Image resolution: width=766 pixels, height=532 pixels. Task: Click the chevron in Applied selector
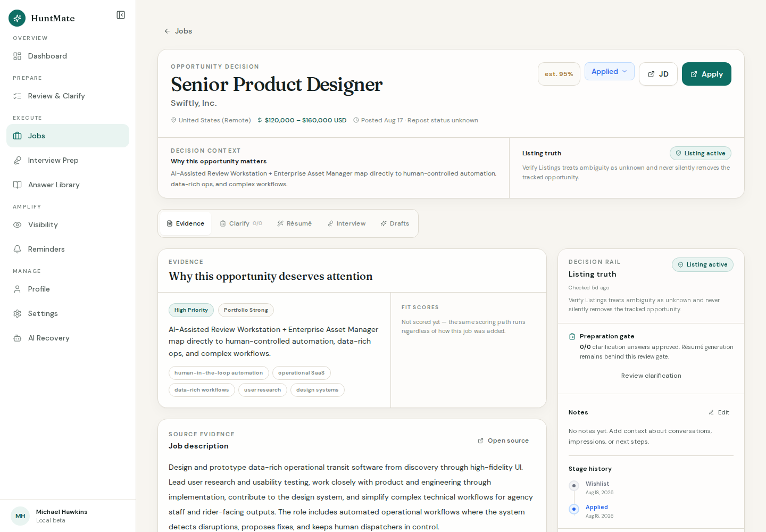pos(625,71)
